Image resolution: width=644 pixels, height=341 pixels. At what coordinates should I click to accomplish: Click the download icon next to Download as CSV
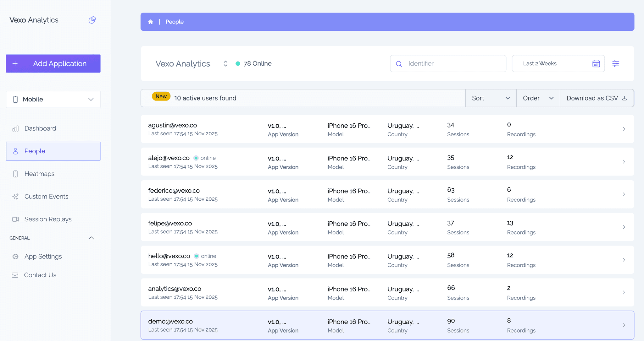625,98
